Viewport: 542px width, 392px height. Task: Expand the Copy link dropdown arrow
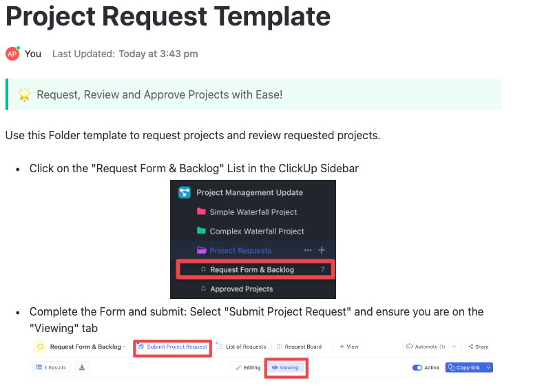[x=488, y=367]
